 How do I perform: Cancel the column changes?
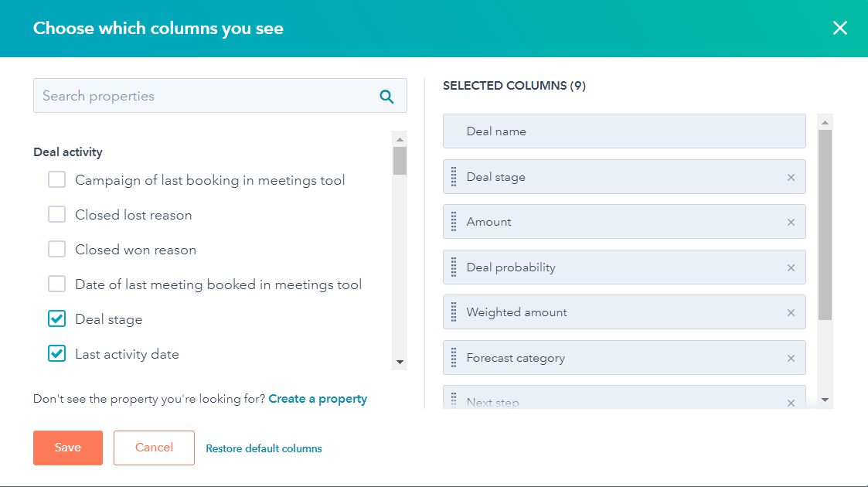coord(154,447)
